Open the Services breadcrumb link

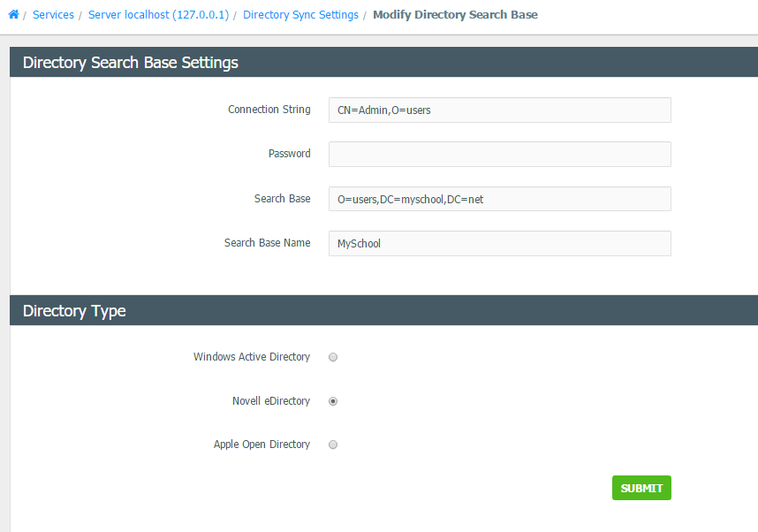53,15
